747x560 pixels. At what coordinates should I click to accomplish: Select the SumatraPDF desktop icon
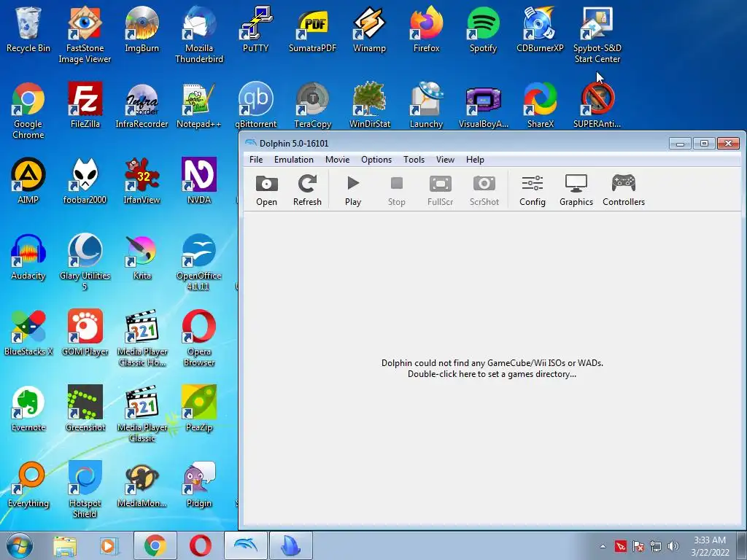click(312, 30)
